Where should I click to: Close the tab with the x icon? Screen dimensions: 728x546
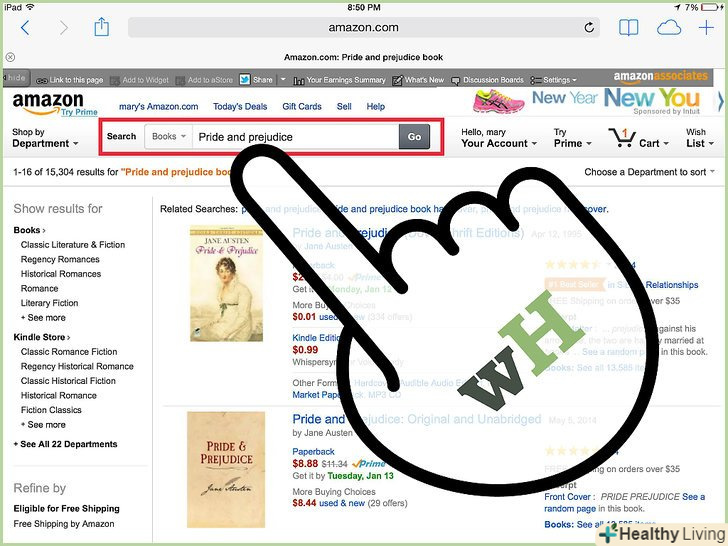coord(10,57)
